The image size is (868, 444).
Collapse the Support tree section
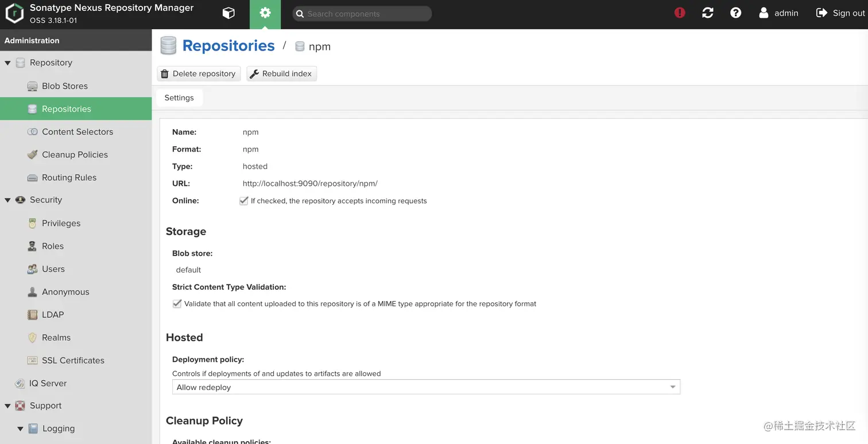7,406
